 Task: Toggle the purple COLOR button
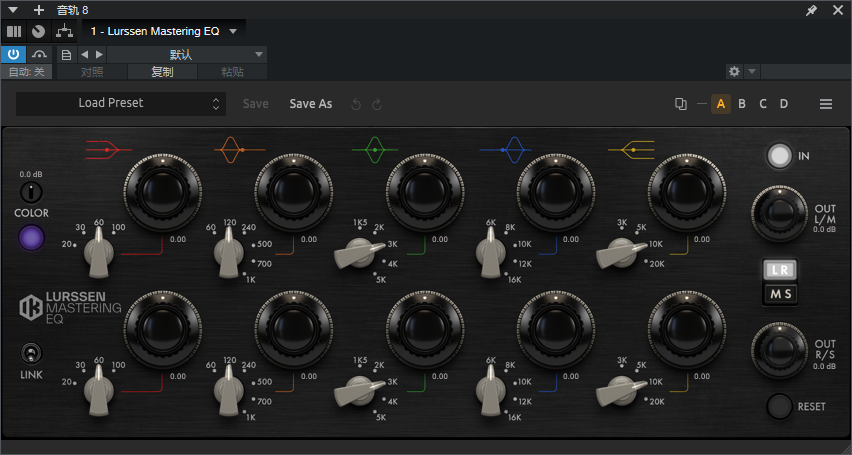[x=32, y=238]
